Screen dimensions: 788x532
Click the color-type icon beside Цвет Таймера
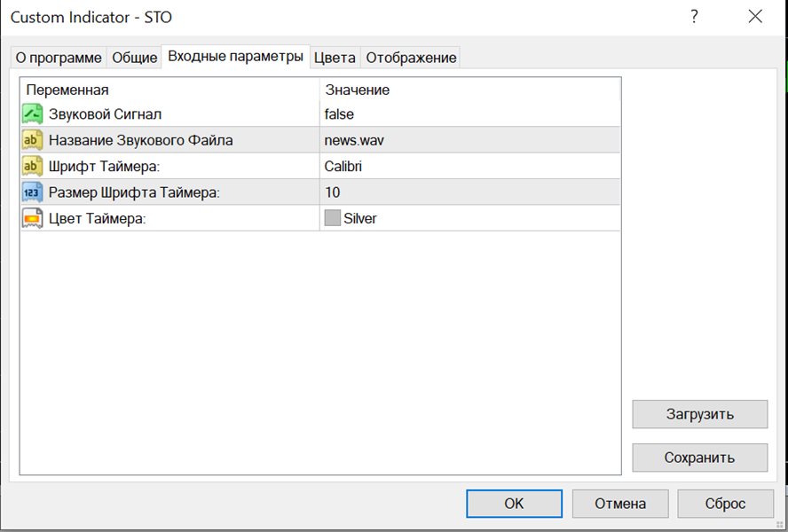coord(32,218)
